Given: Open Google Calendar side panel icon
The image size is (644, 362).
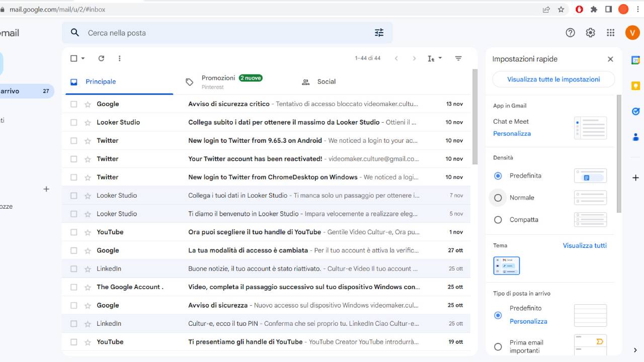Looking at the screenshot, I should pyautogui.click(x=635, y=60).
